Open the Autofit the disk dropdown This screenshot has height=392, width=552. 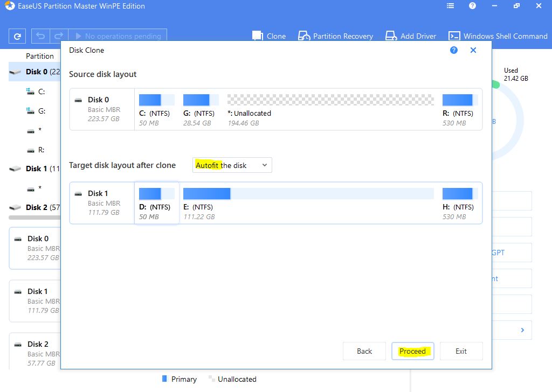click(x=232, y=165)
